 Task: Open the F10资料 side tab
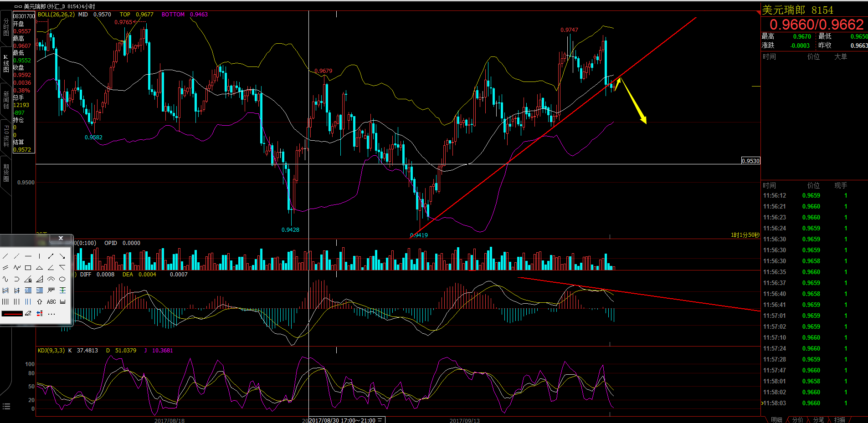[6, 135]
